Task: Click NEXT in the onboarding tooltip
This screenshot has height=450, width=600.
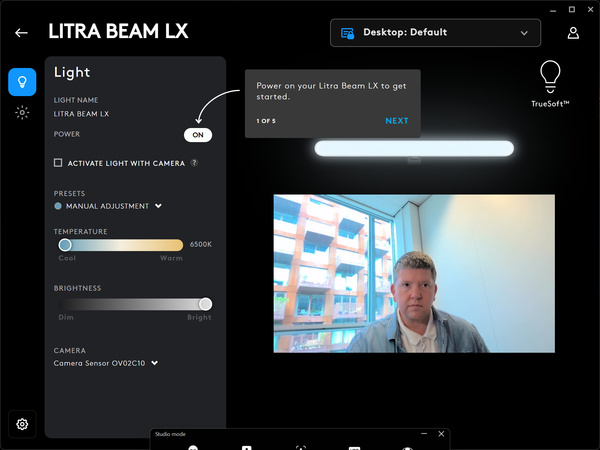Action: click(396, 121)
